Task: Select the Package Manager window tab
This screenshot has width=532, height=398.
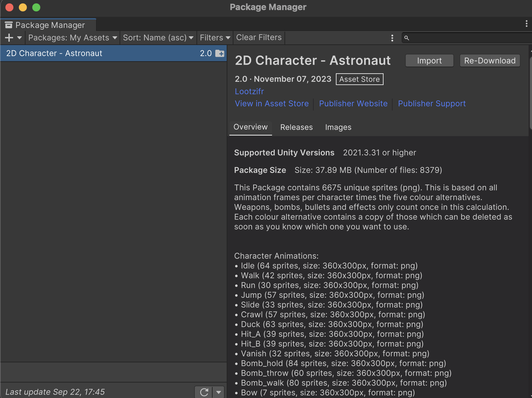Action: click(x=48, y=25)
